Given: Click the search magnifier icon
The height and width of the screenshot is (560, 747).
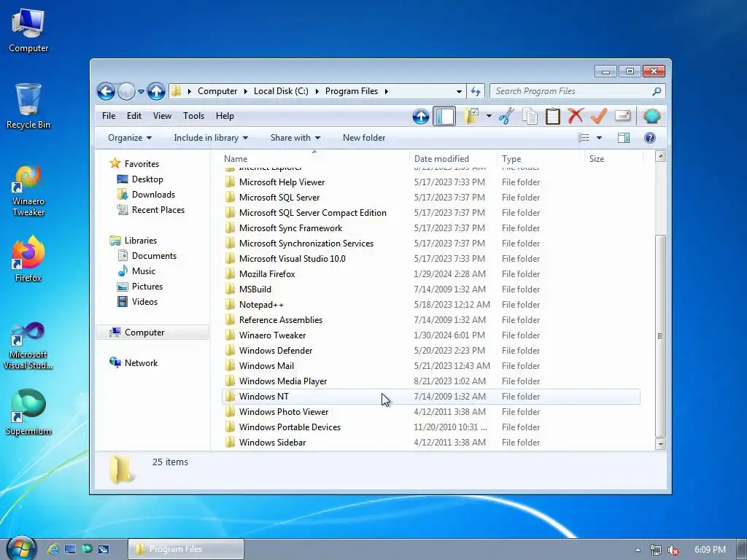Looking at the screenshot, I should click(x=657, y=91).
